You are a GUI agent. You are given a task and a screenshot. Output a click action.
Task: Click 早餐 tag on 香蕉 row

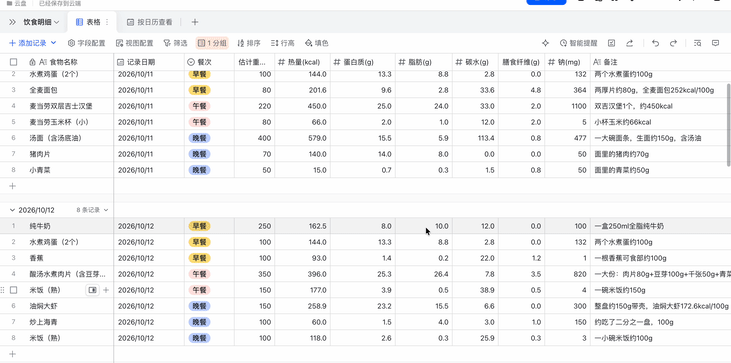click(x=200, y=258)
